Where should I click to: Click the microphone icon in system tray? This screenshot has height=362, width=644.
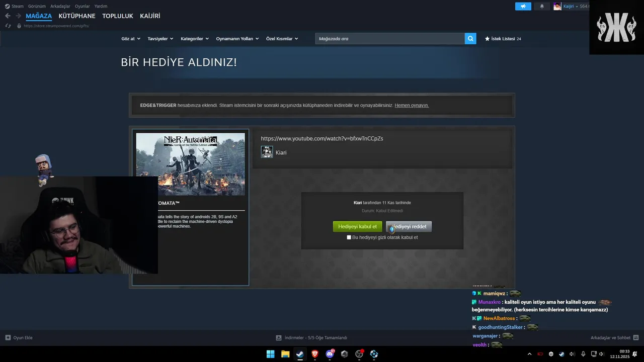(583, 354)
